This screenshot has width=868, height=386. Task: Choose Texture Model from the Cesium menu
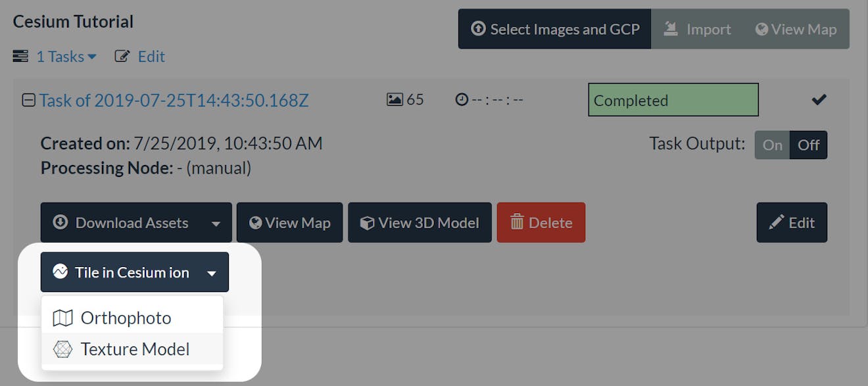(132, 349)
